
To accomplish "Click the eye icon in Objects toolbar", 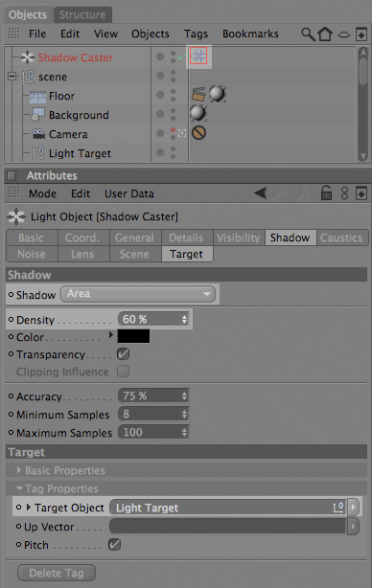I will coord(344,34).
